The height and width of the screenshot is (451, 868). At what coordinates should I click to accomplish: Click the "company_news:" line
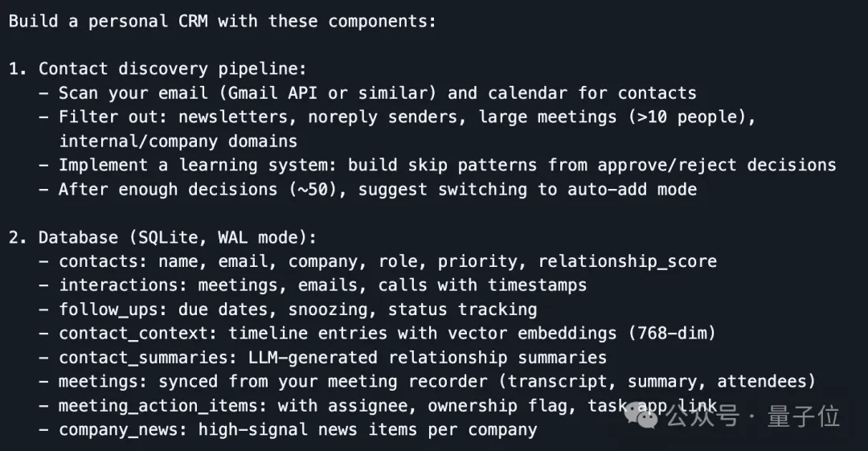point(297,429)
